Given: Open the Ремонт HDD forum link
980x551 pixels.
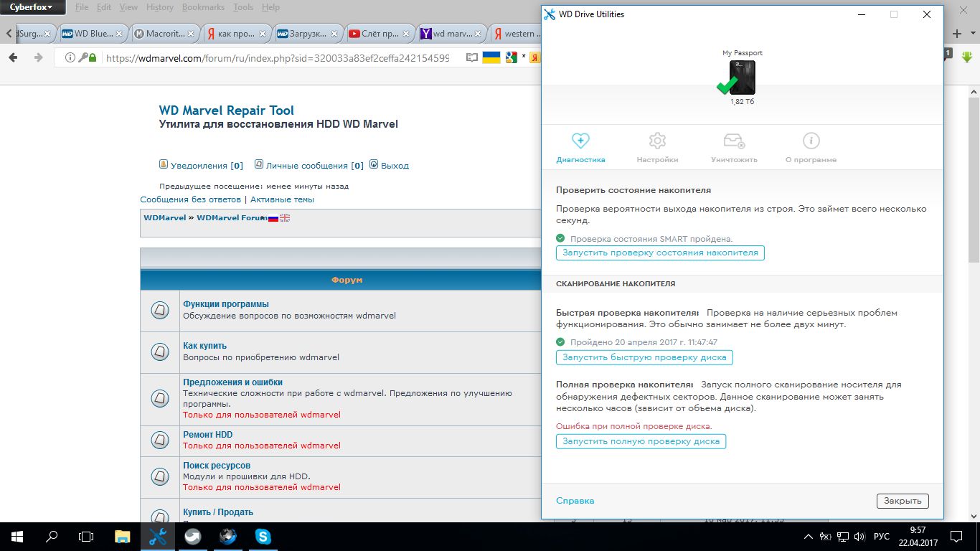Looking at the screenshot, I should [x=207, y=435].
